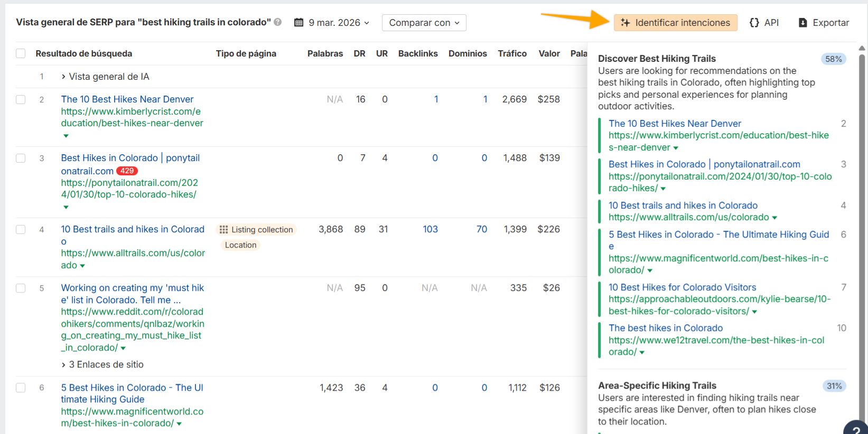This screenshot has height=434, width=868.
Task: Expand the 3 Enlaces de sitio row
Action: 63,365
